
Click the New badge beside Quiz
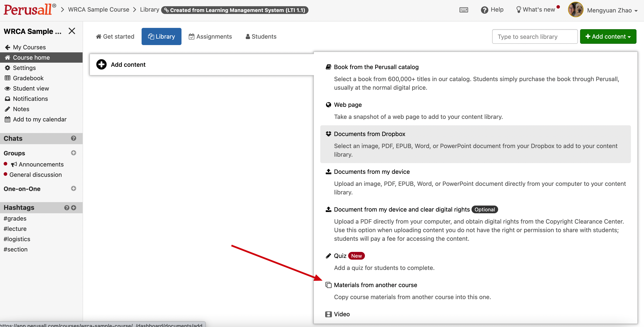[356, 256]
